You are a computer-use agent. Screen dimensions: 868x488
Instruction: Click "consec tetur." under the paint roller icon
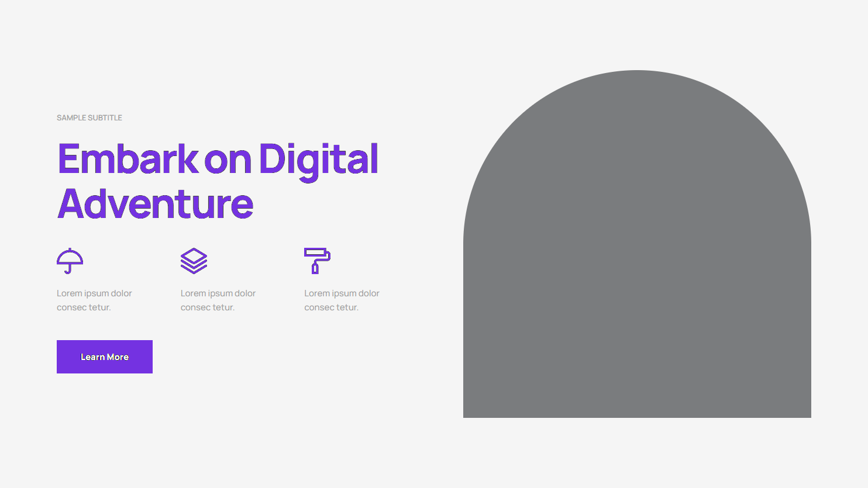click(331, 307)
